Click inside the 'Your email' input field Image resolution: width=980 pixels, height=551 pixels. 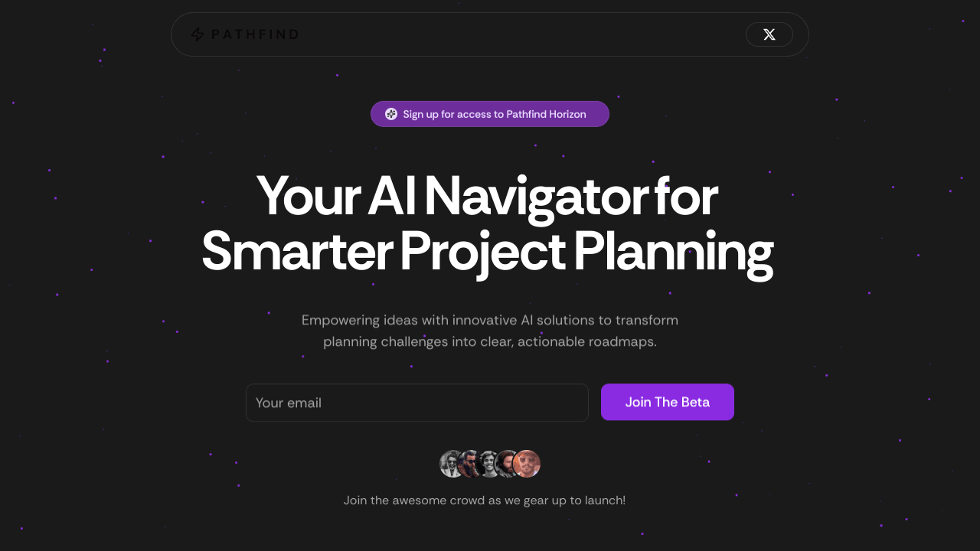coord(416,402)
